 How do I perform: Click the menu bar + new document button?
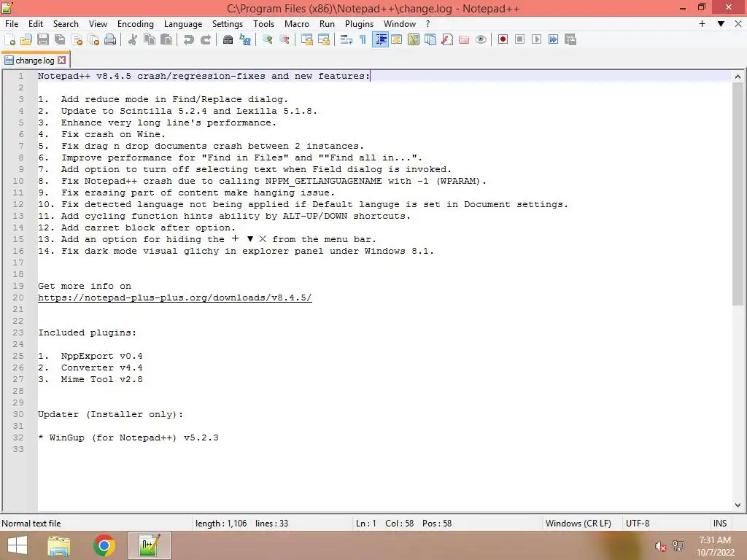coord(702,24)
